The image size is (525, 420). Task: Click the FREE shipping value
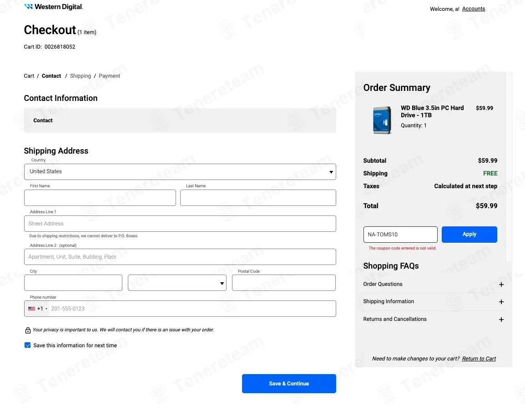490,173
